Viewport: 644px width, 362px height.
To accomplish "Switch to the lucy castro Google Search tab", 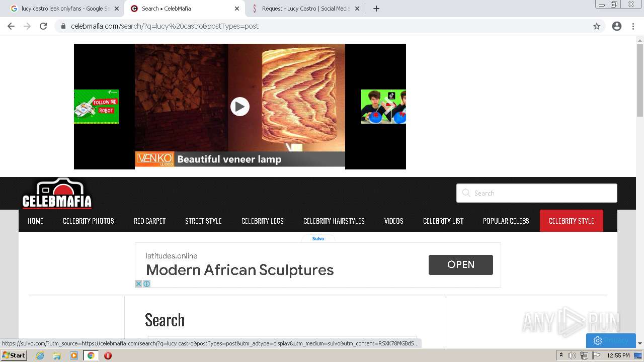I will [64, 9].
